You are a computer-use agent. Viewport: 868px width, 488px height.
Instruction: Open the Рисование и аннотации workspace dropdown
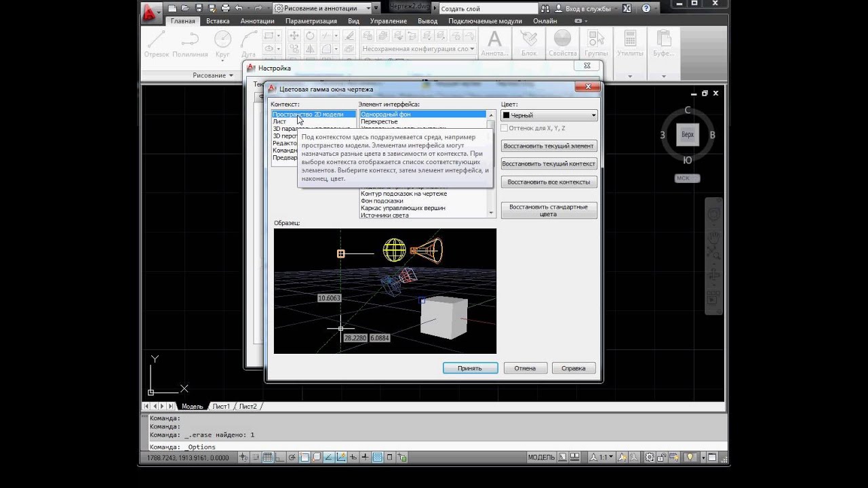coord(325,9)
